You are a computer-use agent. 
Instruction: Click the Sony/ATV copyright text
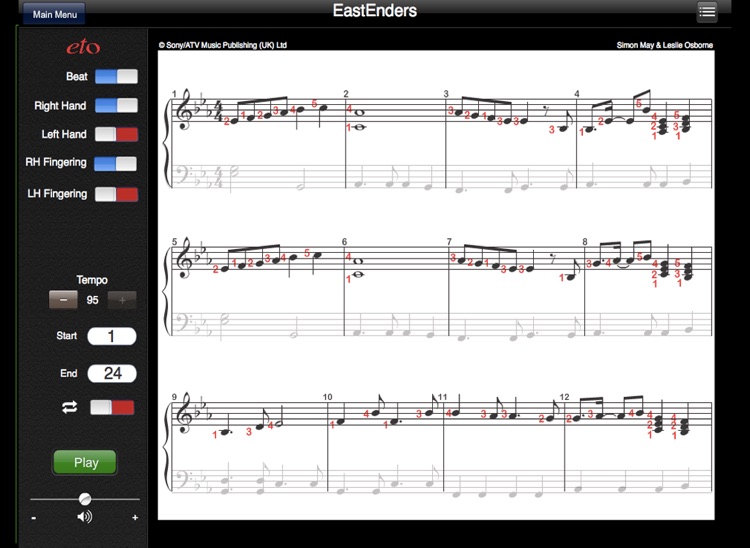pos(222,45)
